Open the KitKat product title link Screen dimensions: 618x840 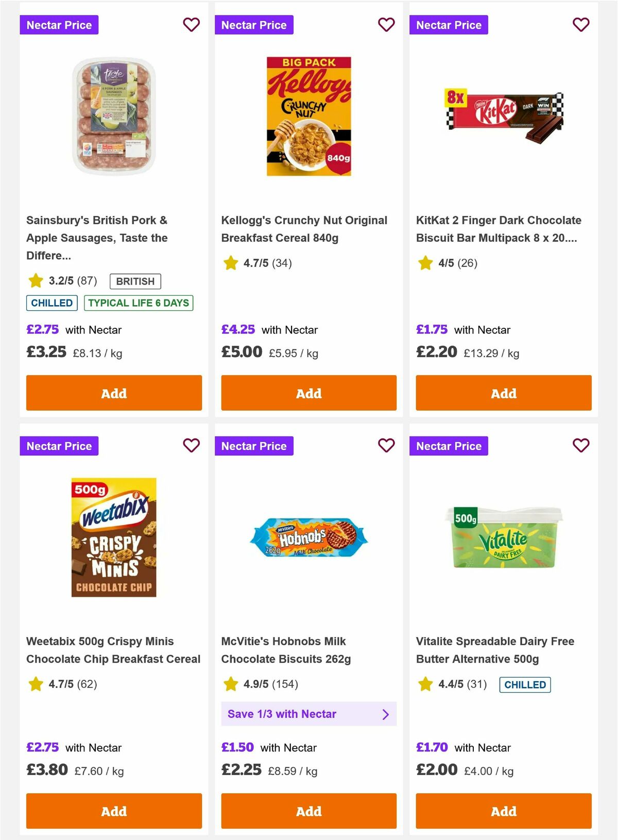pyautogui.click(x=499, y=229)
